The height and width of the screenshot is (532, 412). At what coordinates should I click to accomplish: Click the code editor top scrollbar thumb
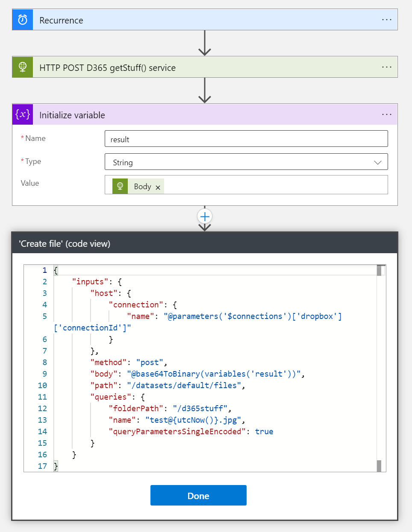click(x=379, y=271)
